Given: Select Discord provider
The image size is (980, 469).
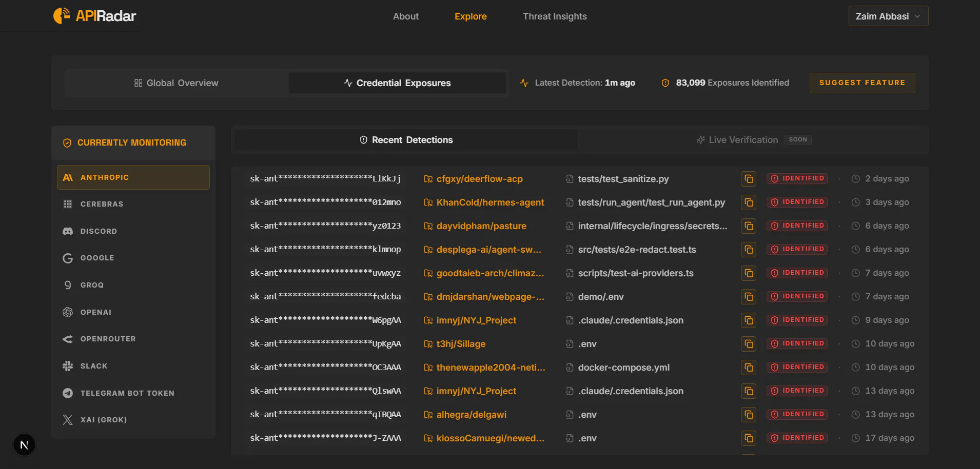Looking at the screenshot, I should pyautogui.click(x=133, y=231).
